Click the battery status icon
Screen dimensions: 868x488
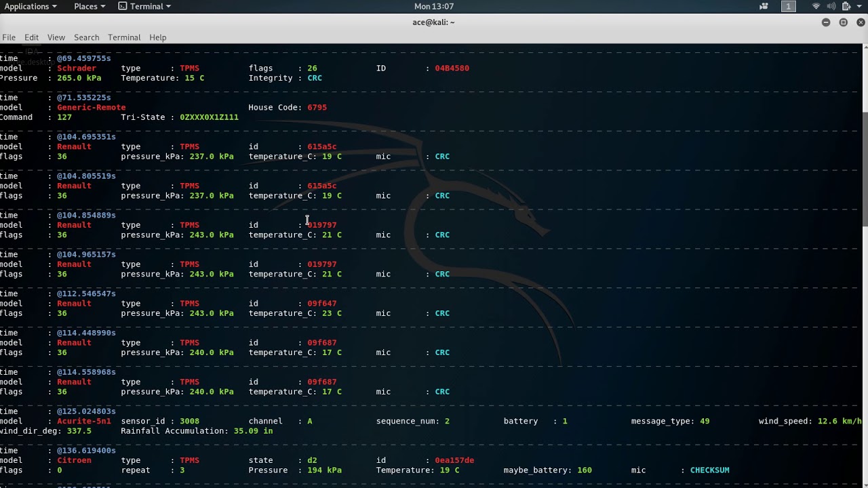pos(846,6)
